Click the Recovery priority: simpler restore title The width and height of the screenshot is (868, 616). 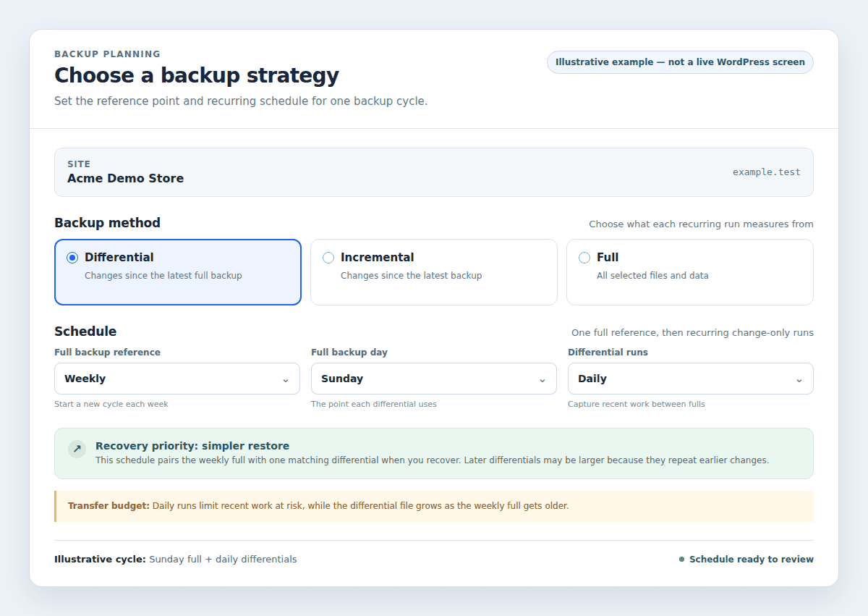tap(192, 446)
